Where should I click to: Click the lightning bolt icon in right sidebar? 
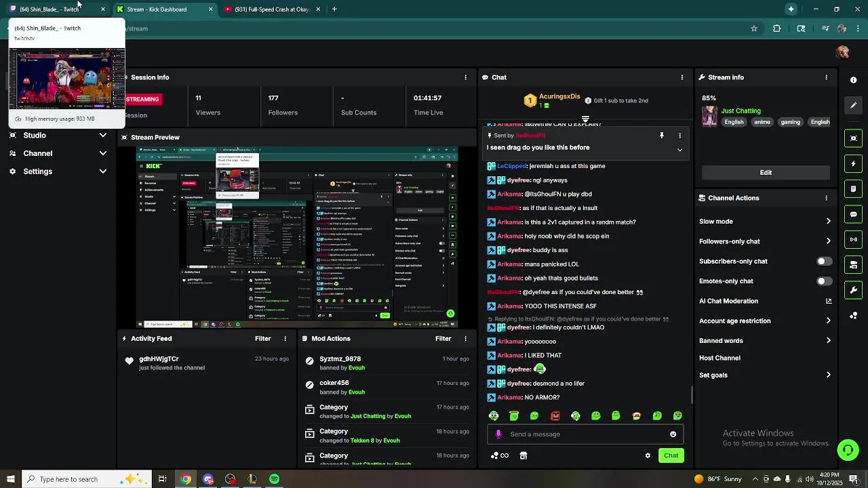tap(853, 163)
